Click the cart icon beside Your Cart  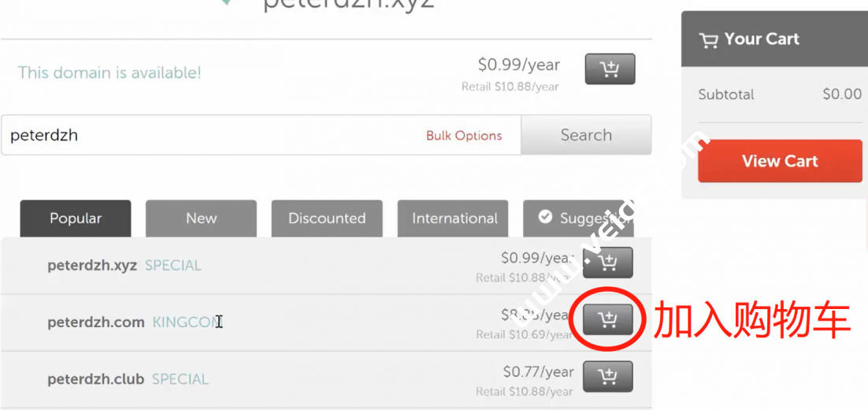click(x=709, y=40)
